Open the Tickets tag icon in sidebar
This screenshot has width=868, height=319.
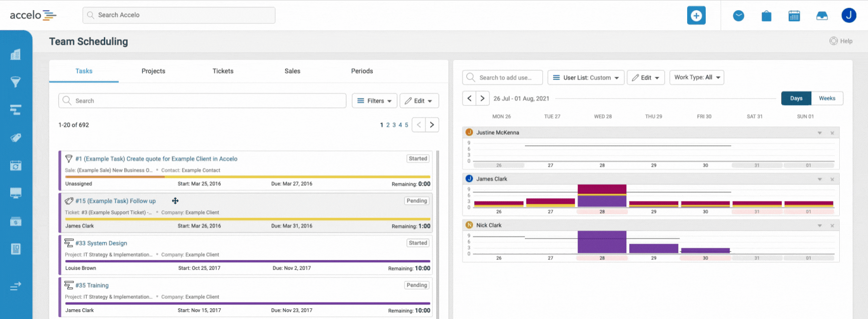point(16,138)
